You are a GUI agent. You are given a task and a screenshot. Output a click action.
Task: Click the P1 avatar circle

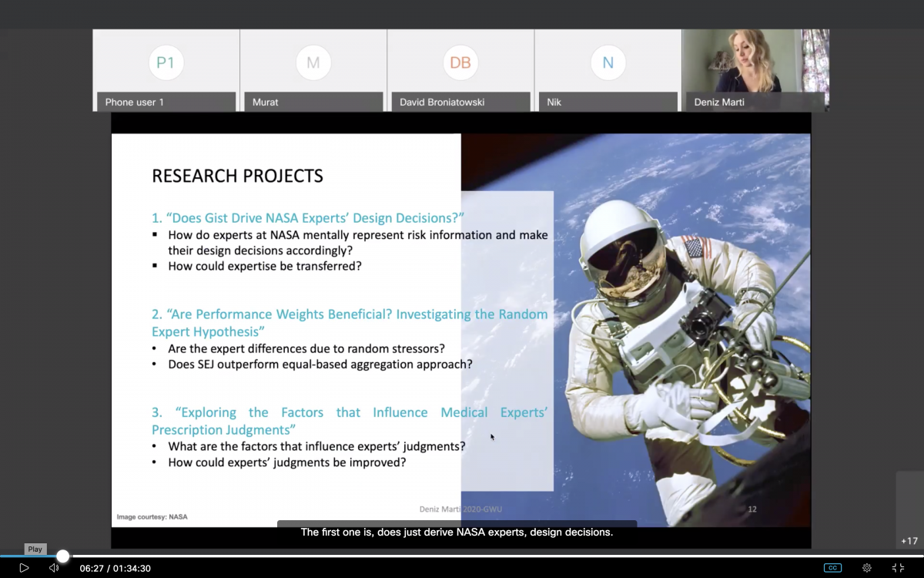click(x=166, y=63)
